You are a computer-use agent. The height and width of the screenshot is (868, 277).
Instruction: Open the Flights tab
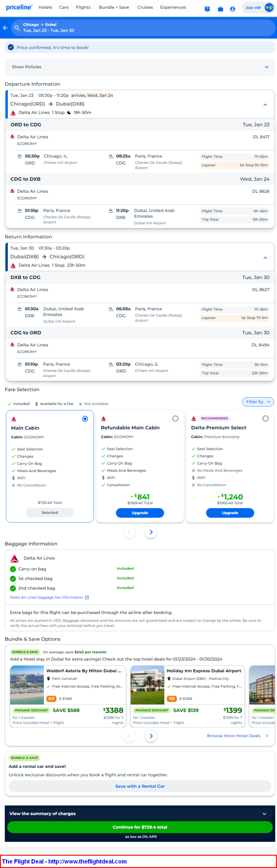point(83,7)
